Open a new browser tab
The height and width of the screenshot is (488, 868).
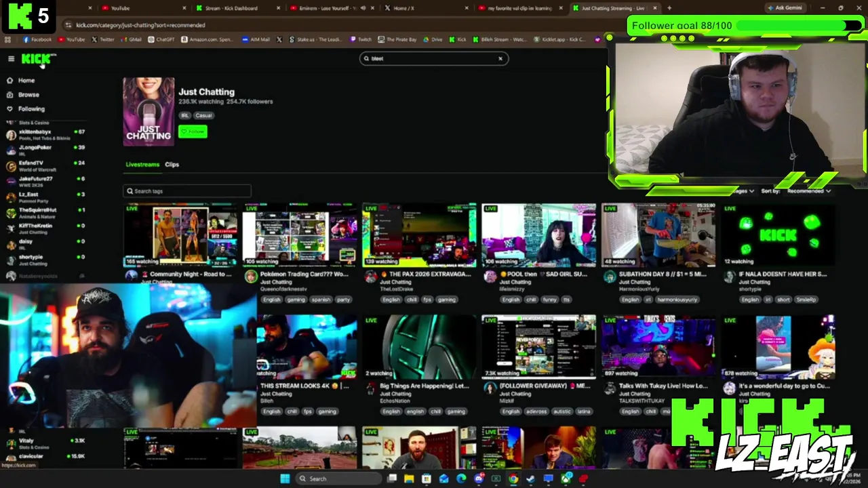[669, 8]
